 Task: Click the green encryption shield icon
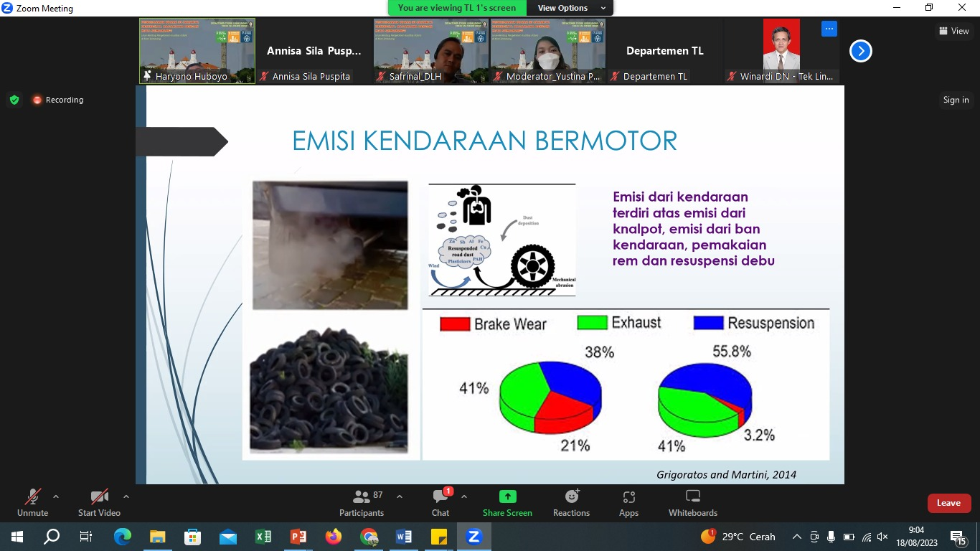pos(14,100)
